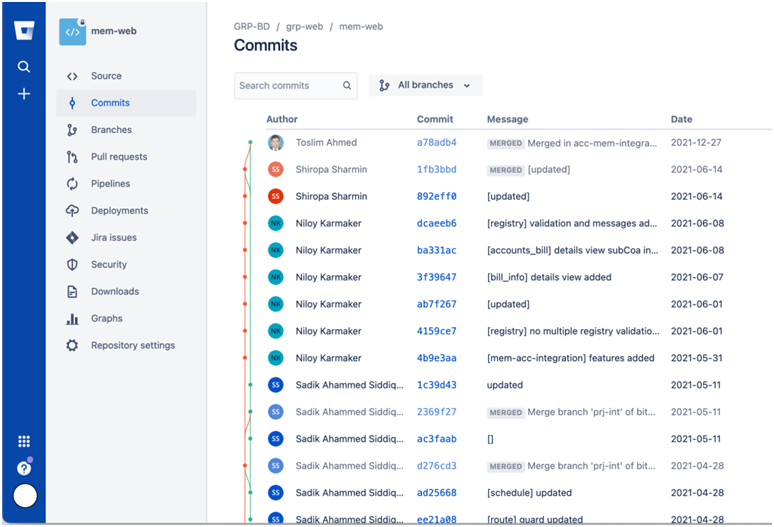Click the Jira issues diamond icon
774x527 pixels.
click(73, 237)
